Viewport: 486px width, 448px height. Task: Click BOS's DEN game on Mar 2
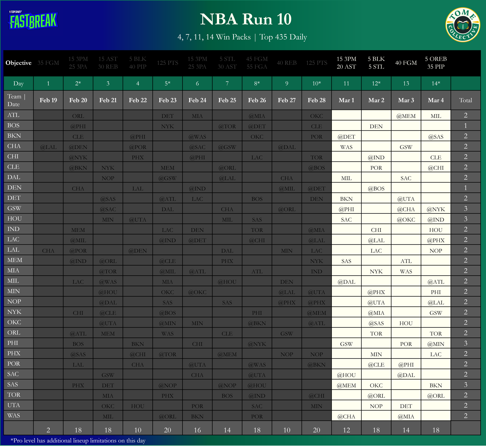376,126
